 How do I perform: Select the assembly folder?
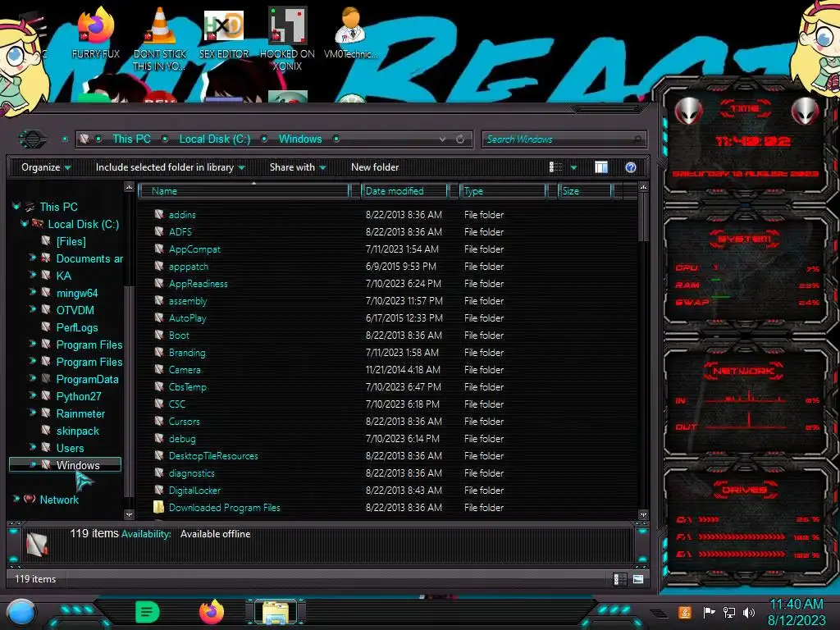188,300
